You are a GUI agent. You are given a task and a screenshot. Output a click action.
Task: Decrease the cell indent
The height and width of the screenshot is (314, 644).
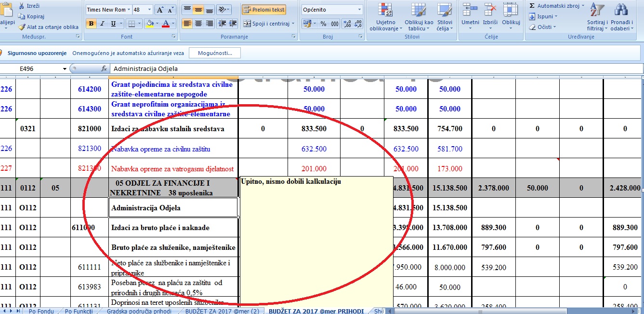[x=222, y=23]
